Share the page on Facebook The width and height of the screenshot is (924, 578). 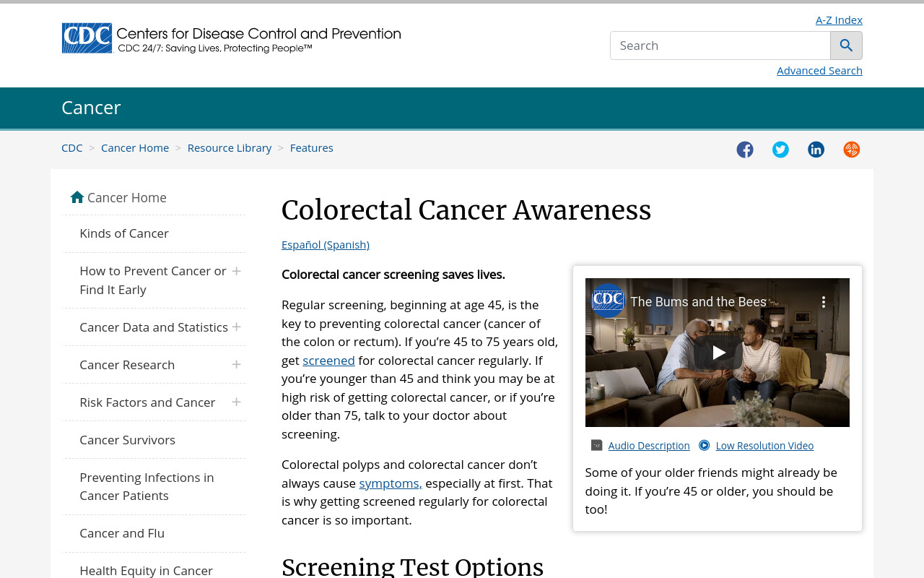tap(745, 150)
